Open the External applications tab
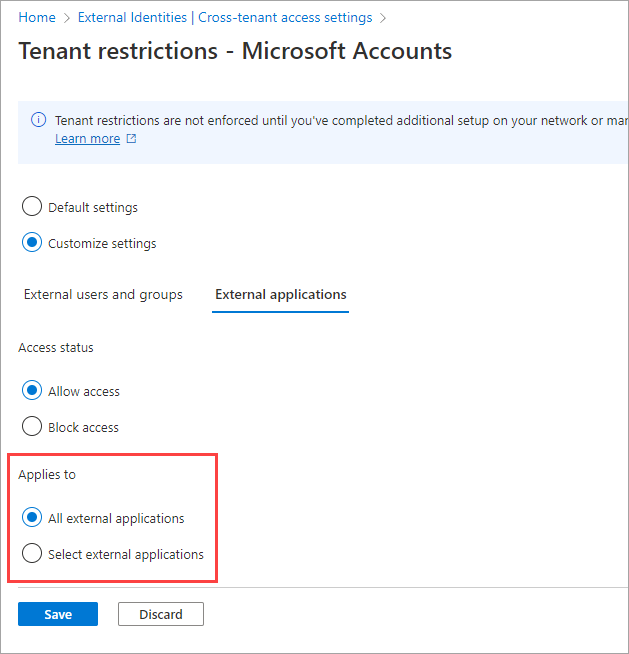 (281, 294)
